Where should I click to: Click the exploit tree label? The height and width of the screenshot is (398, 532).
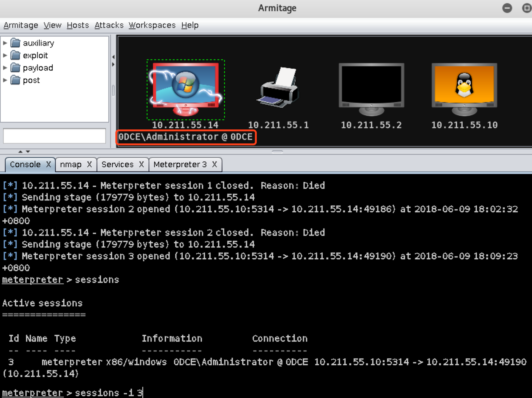pos(35,55)
